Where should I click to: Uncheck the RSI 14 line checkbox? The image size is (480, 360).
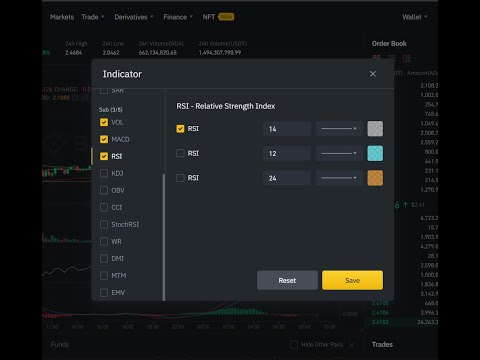[180, 129]
